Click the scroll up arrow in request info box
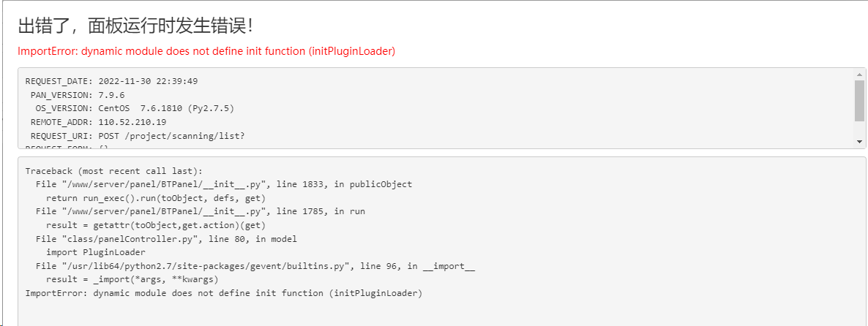Viewport: 868px width, 326px height. tap(859, 74)
